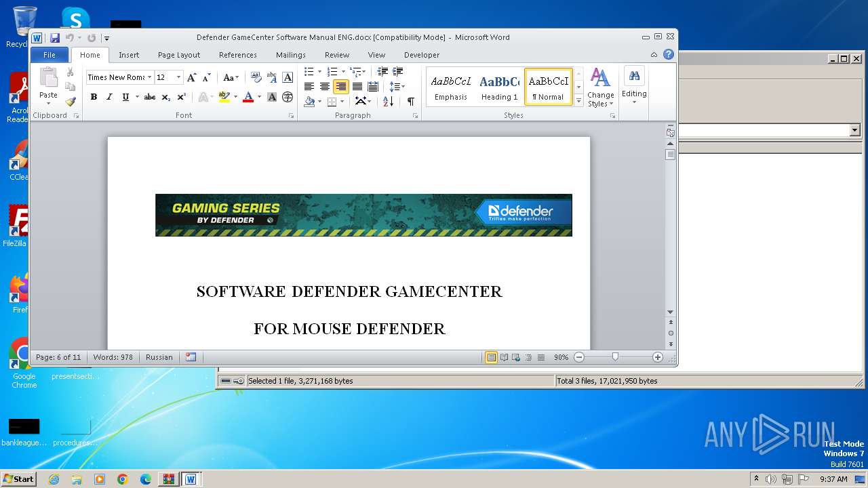Click the borders grid icon

[x=332, y=101]
